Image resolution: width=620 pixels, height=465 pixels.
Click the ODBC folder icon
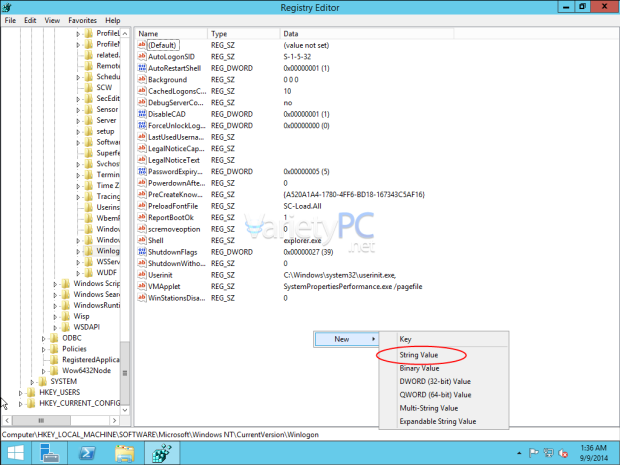(x=55, y=338)
